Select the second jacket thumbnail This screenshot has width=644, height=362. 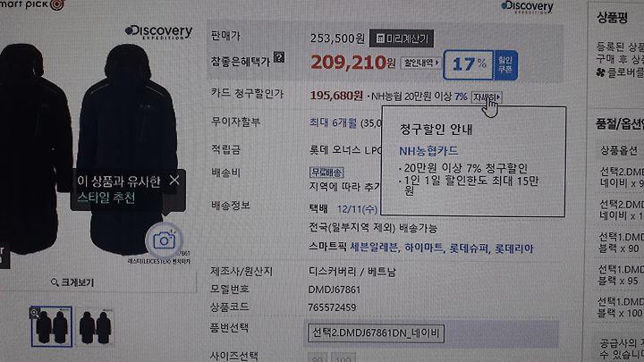[95, 327]
